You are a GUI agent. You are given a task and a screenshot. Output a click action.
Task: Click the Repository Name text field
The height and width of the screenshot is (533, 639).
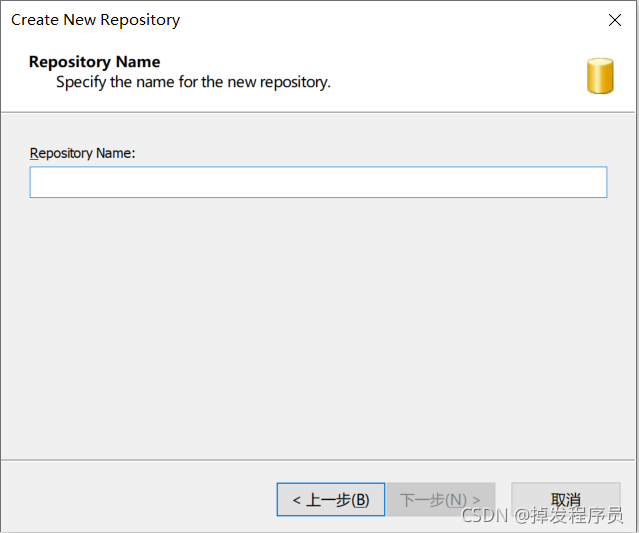(318, 182)
